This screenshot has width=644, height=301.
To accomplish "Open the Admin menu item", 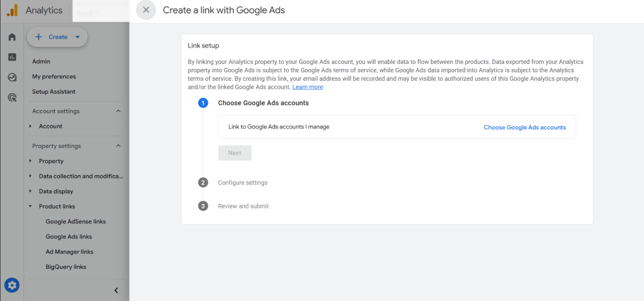I will point(41,62).
